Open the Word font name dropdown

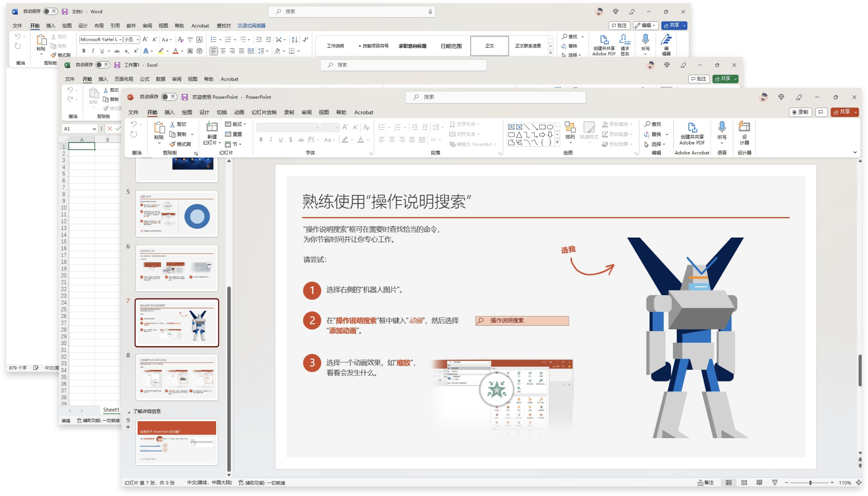[x=120, y=40]
